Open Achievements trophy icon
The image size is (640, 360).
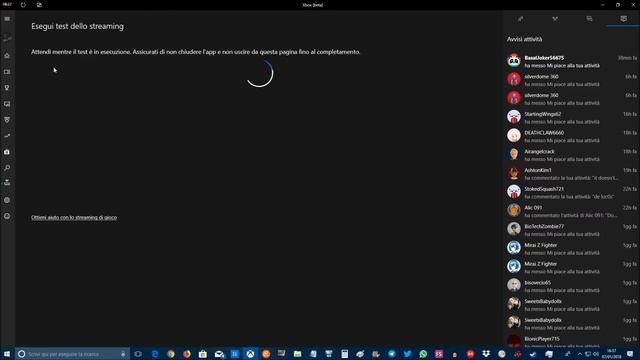pyautogui.click(x=7, y=88)
